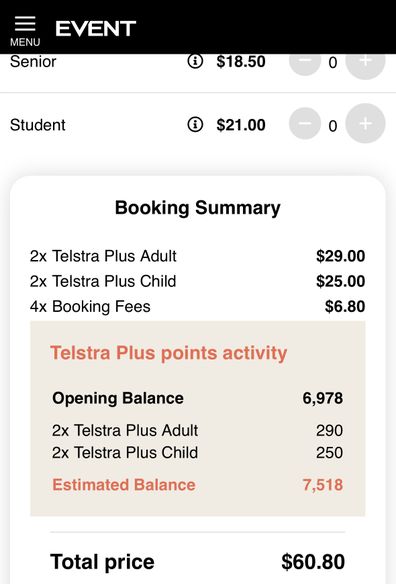This screenshot has height=584, width=396.
Task: Increase Senior ticket quantity with plus
Action: coord(365,63)
